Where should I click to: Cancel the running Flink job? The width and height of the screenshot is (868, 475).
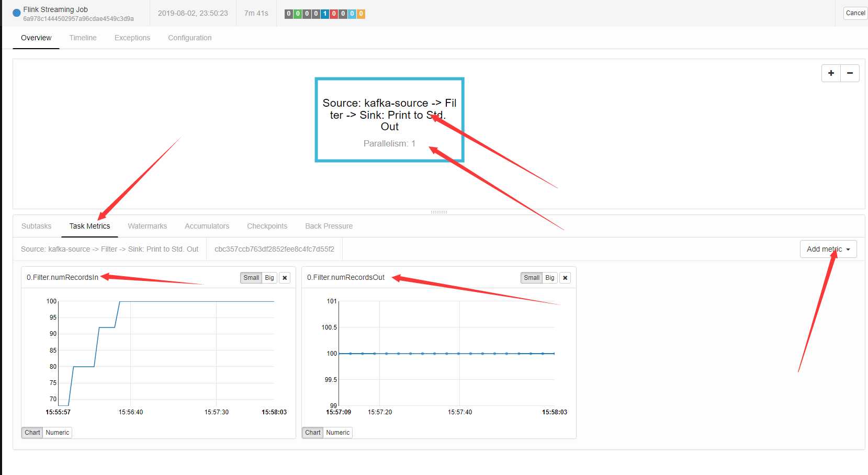(x=855, y=13)
